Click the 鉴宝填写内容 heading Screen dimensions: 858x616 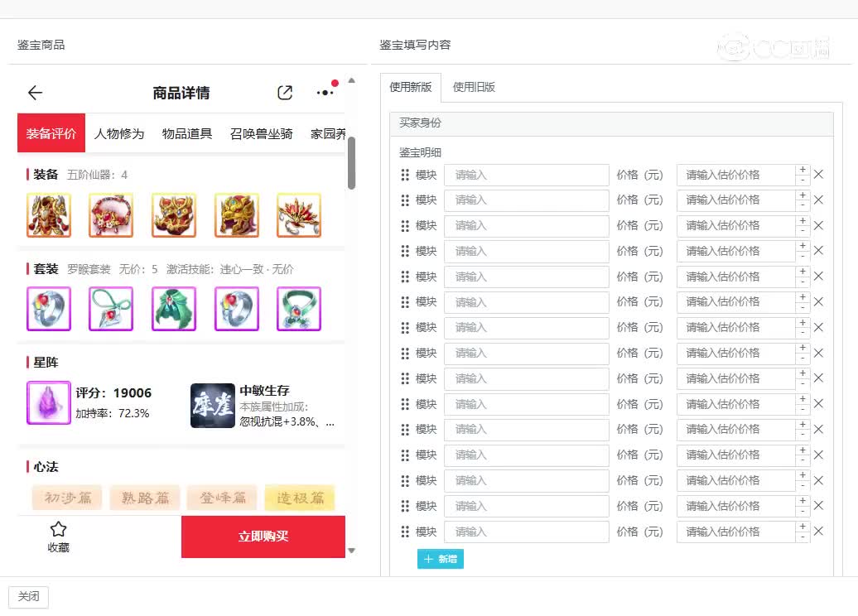click(x=415, y=45)
